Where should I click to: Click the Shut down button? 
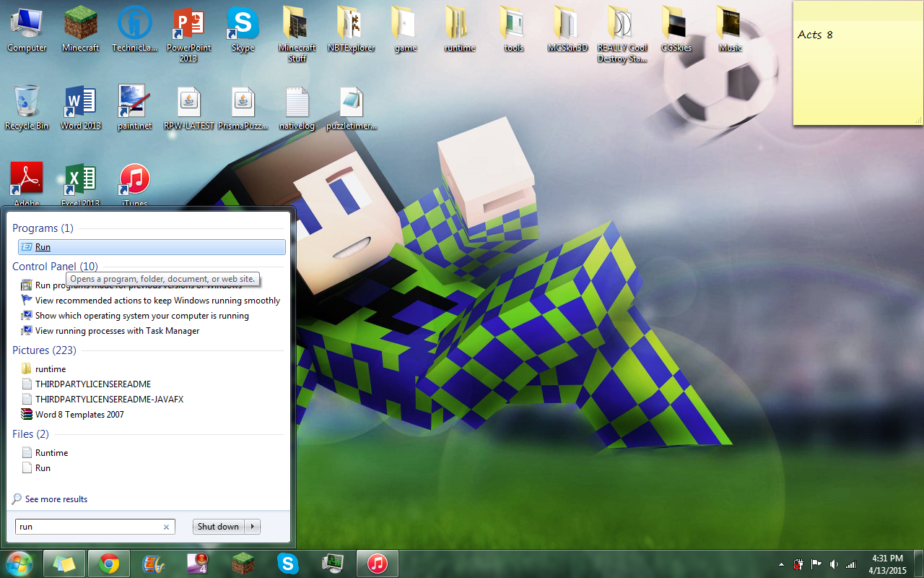click(x=218, y=527)
